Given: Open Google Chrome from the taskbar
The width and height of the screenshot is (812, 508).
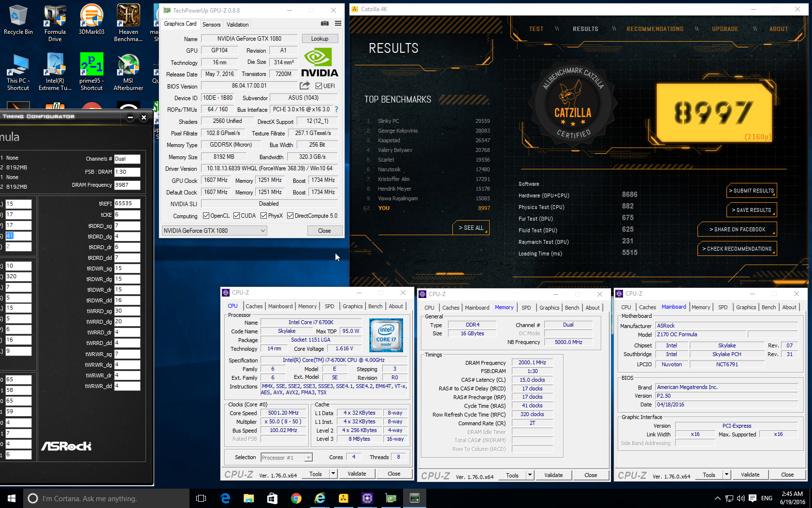Looking at the screenshot, I should point(296,498).
